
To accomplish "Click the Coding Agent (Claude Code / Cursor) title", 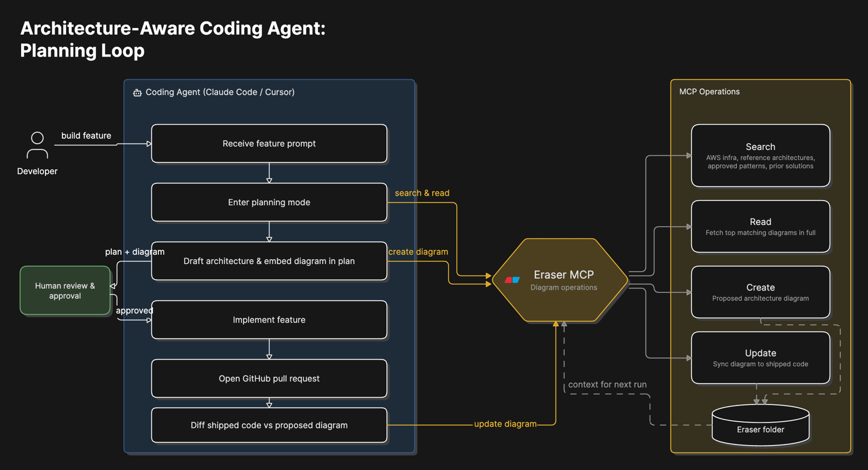I will pos(220,92).
